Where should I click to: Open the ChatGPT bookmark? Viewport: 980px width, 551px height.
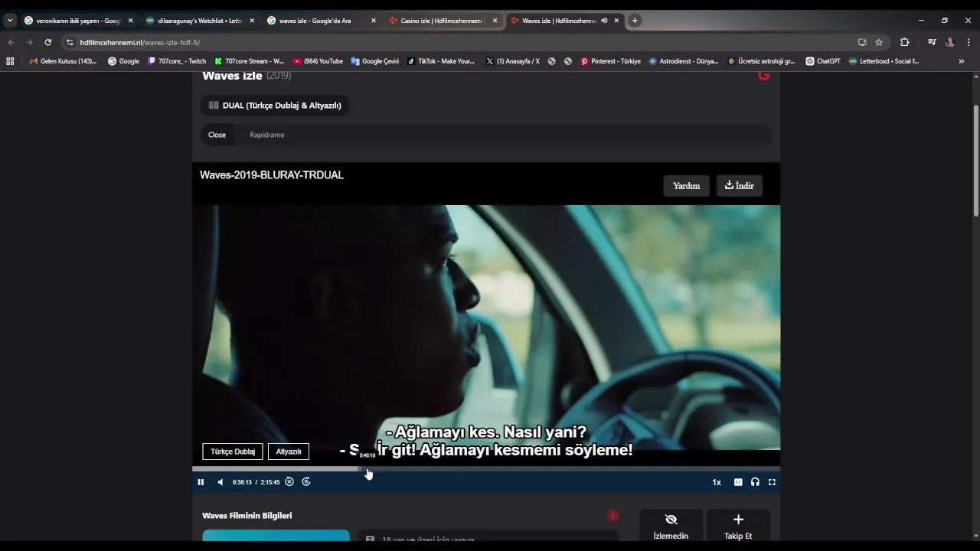coord(823,61)
